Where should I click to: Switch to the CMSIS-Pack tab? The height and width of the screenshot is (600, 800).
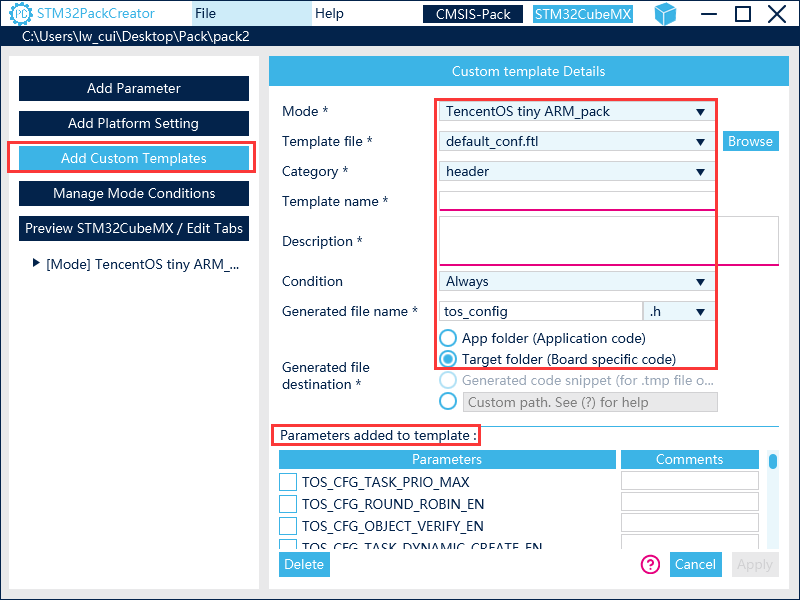point(472,14)
